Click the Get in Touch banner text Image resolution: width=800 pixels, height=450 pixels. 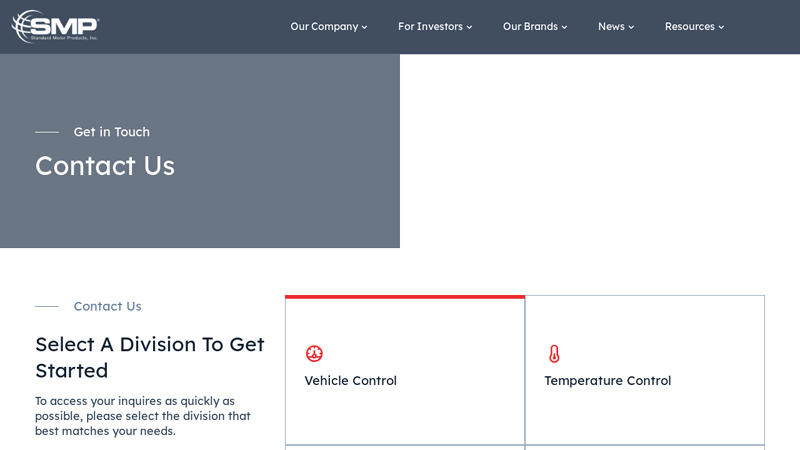[x=111, y=131]
